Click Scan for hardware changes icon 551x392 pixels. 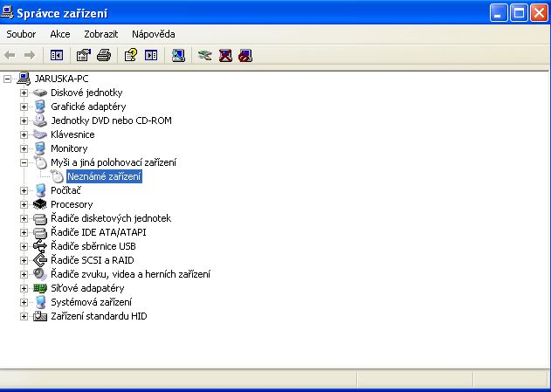pos(179,56)
